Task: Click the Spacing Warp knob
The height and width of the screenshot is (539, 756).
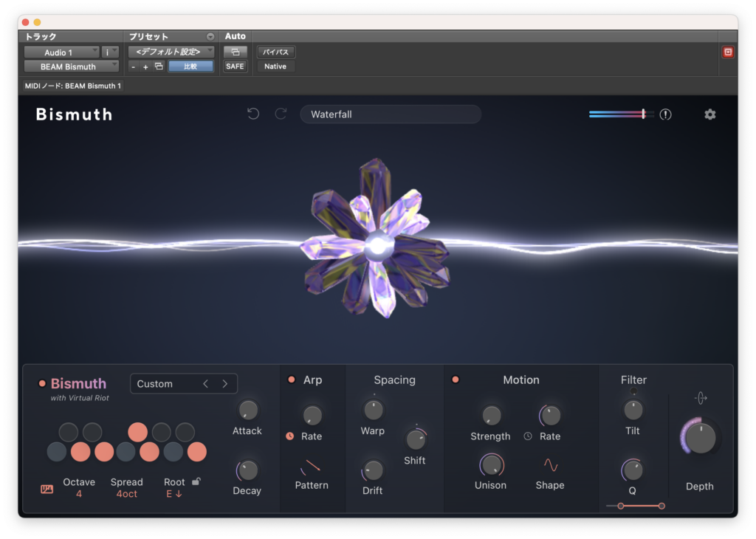Action: pos(373,411)
